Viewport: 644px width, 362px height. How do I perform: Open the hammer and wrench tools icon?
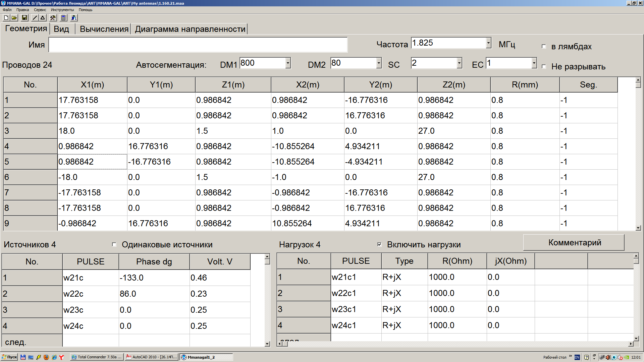click(x=53, y=18)
